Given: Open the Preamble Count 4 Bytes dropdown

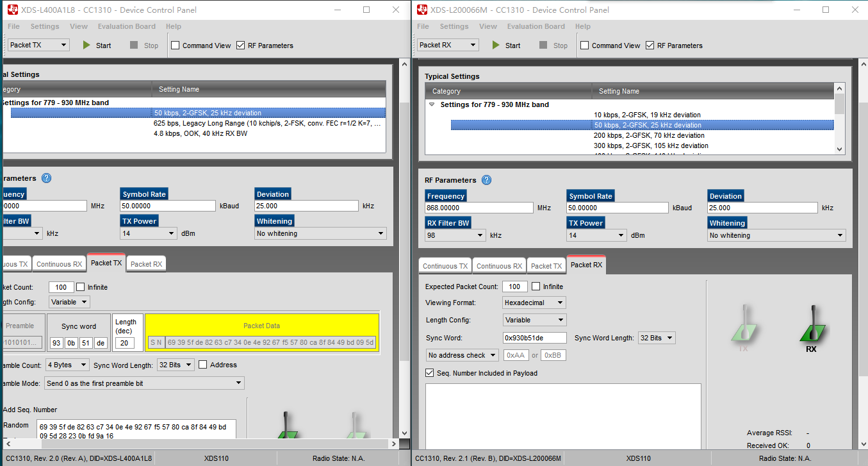Looking at the screenshot, I should tap(67, 365).
